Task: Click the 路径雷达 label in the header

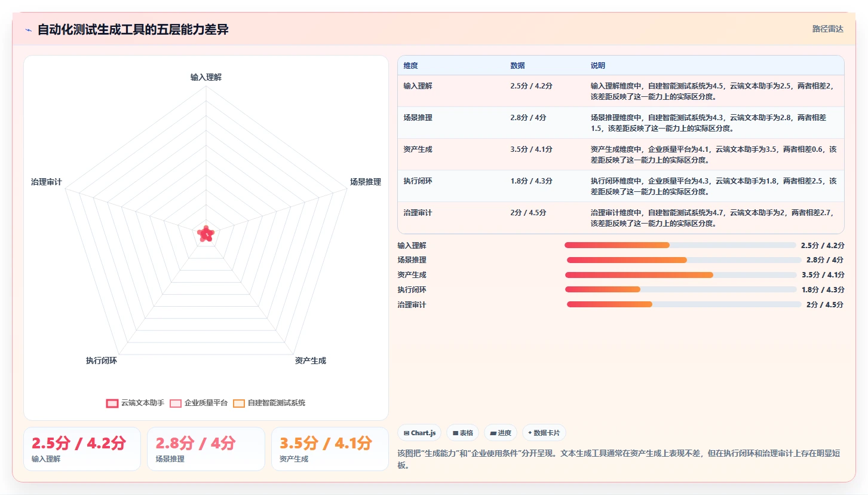Action: pos(828,29)
